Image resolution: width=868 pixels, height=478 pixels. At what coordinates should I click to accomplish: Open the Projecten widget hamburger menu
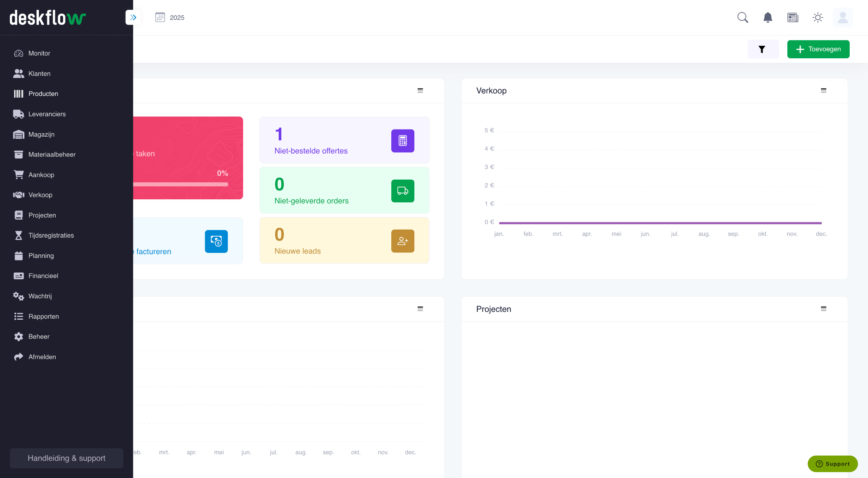pos(823,309)
